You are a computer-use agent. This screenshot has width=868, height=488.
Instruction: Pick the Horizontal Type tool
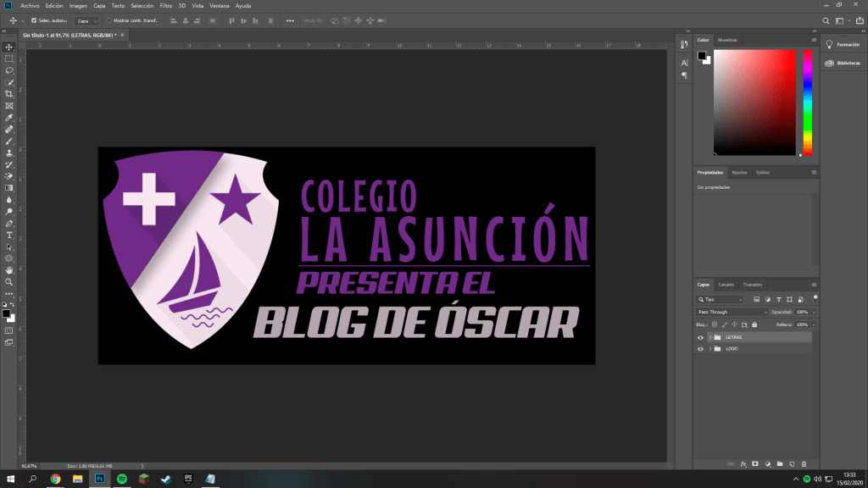coord(9,235)
